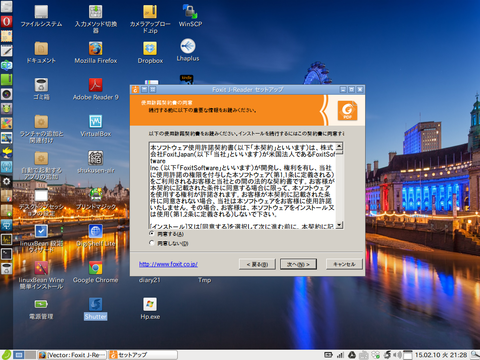Select the 同意する (agree) radio button
The height and width of the screenshot is (360, 480).
(x=152, y=234)
